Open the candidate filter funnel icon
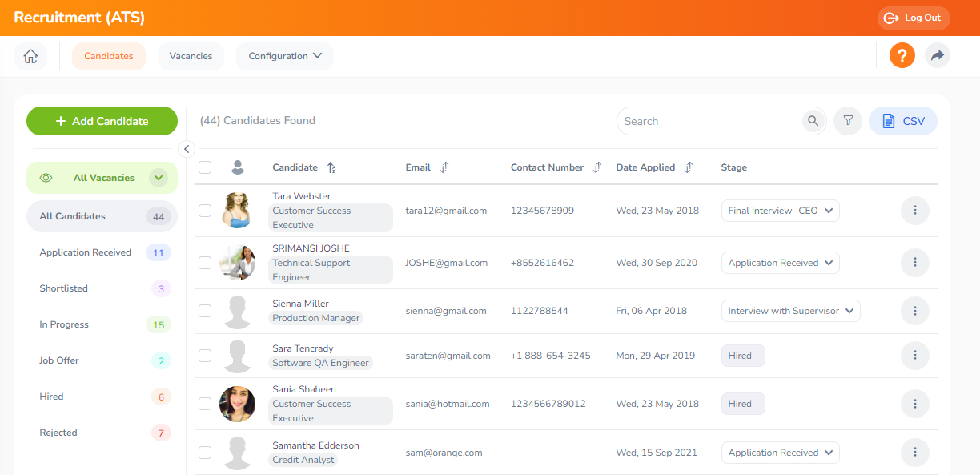Image resolution: width=980 pixels, height=475 pixels. (x=848, y=121)
